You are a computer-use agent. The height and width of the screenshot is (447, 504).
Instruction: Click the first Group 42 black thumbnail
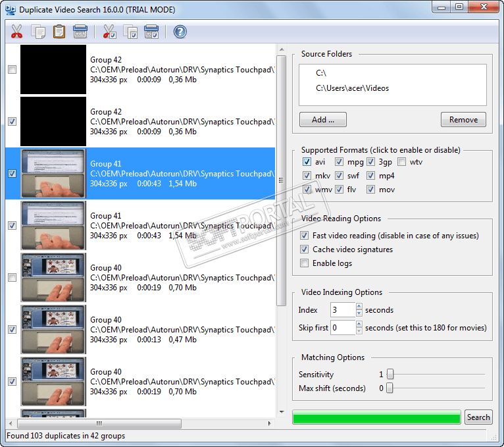click(x=53, y=70)
